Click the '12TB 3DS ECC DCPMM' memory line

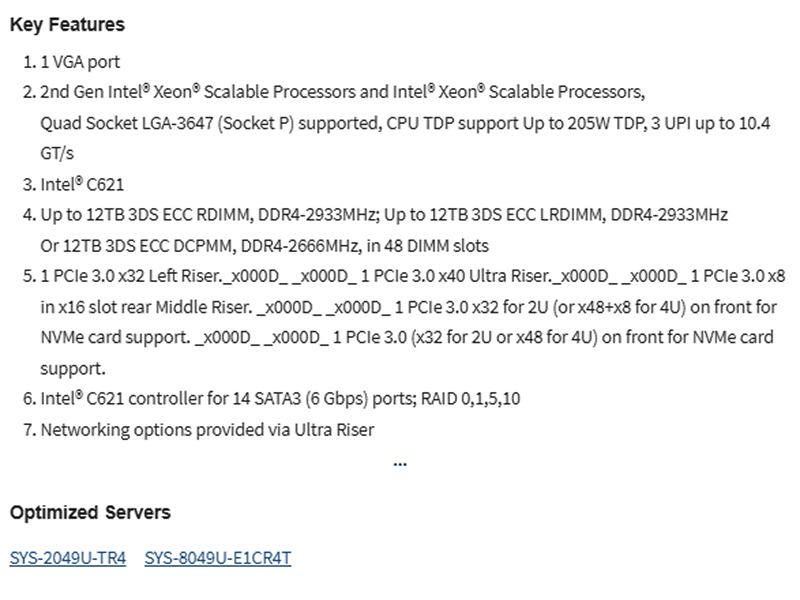click(264, 246)
